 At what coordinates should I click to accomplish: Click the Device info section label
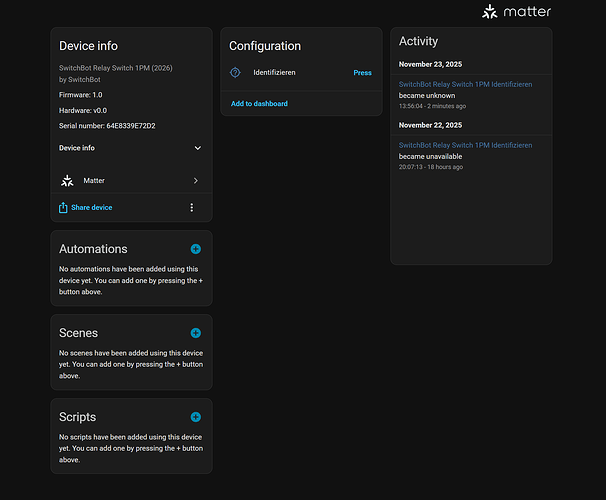[x=77, y=148]
